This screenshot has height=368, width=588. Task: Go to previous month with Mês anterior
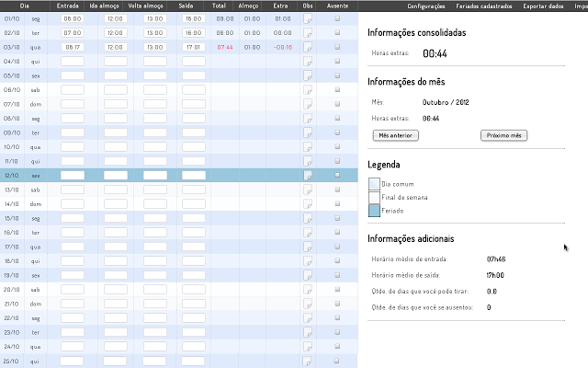point(395,135)
